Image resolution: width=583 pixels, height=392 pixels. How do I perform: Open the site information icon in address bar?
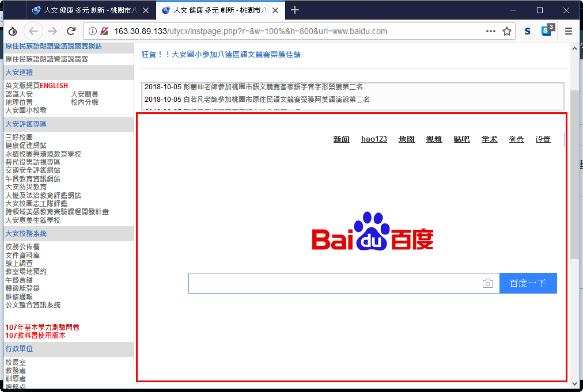pyautogui.click(x=93, y=31)
